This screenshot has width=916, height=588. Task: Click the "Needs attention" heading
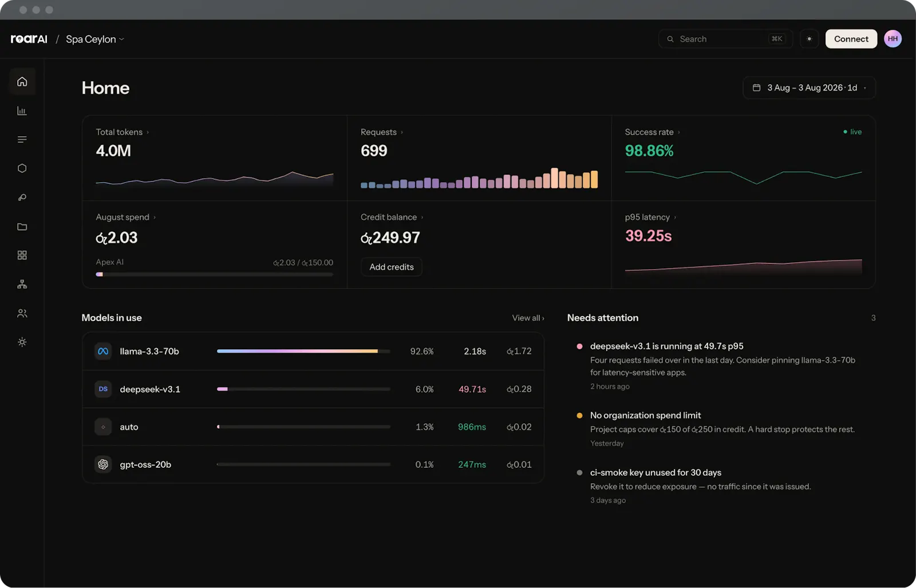pyautogui.click(x=603, y=318)
